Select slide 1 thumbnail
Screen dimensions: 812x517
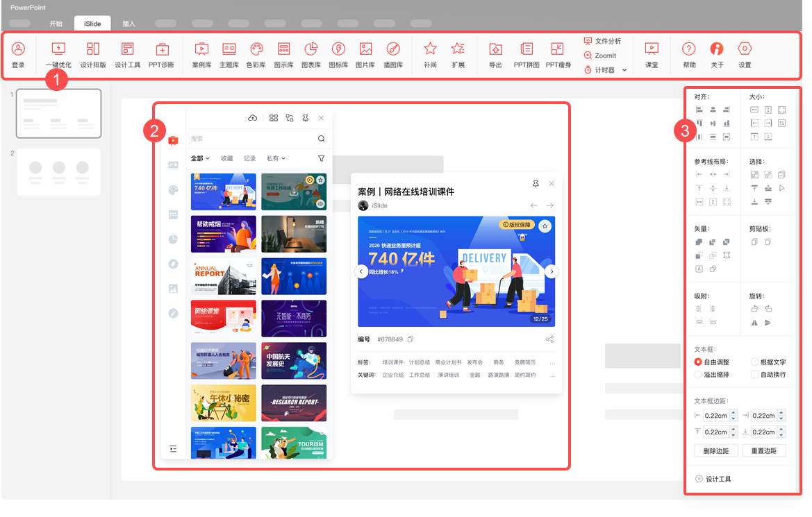pos(58,113)
